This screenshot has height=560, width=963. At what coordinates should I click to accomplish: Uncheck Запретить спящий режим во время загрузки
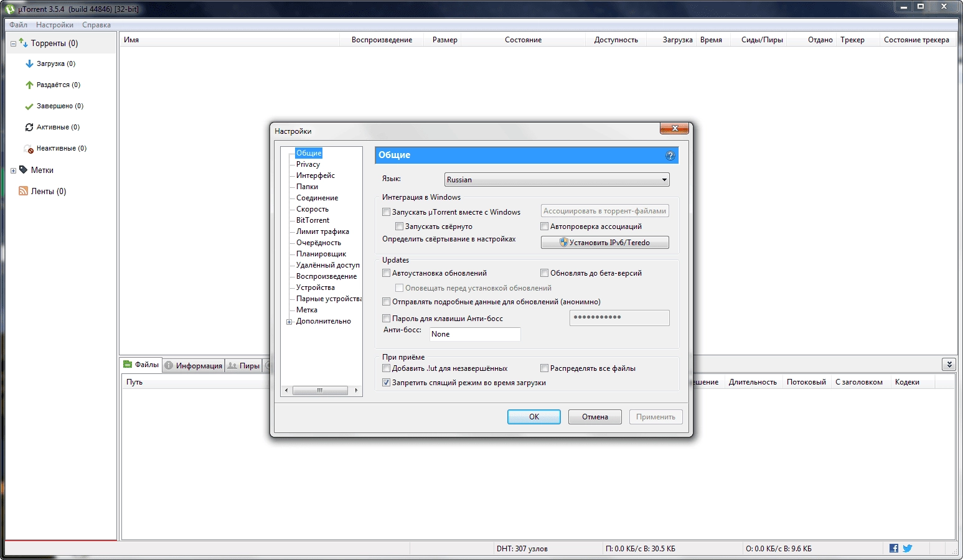tap(386, 383)
